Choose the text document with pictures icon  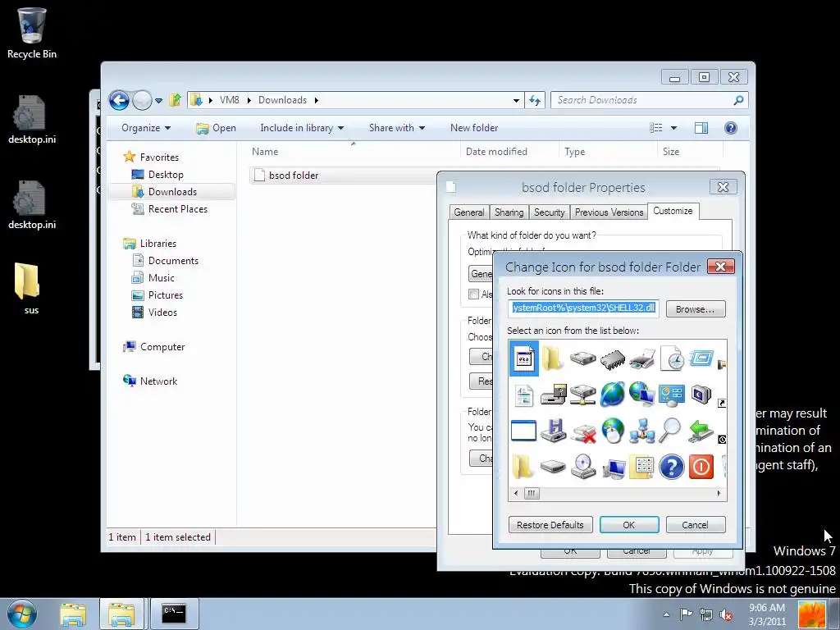tap(524, 396)
